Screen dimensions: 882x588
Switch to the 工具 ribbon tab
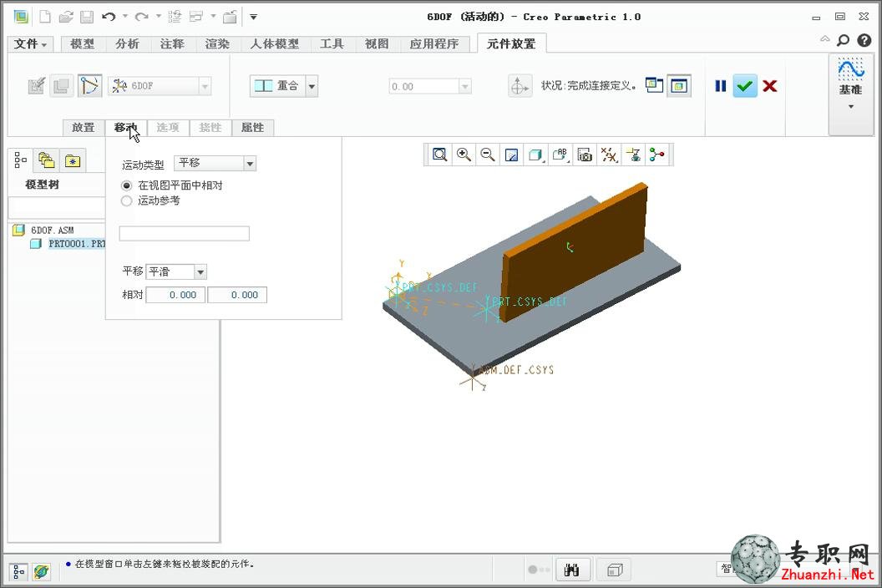(x=332, y=44)
